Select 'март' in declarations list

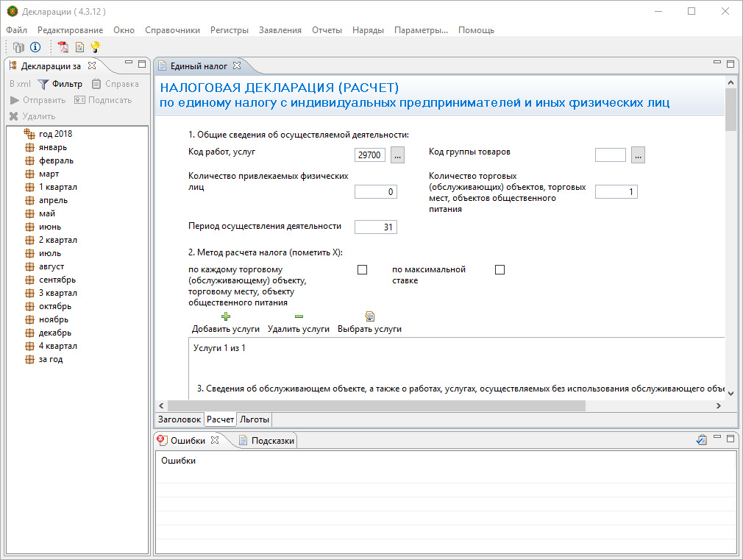pos(49,174)
